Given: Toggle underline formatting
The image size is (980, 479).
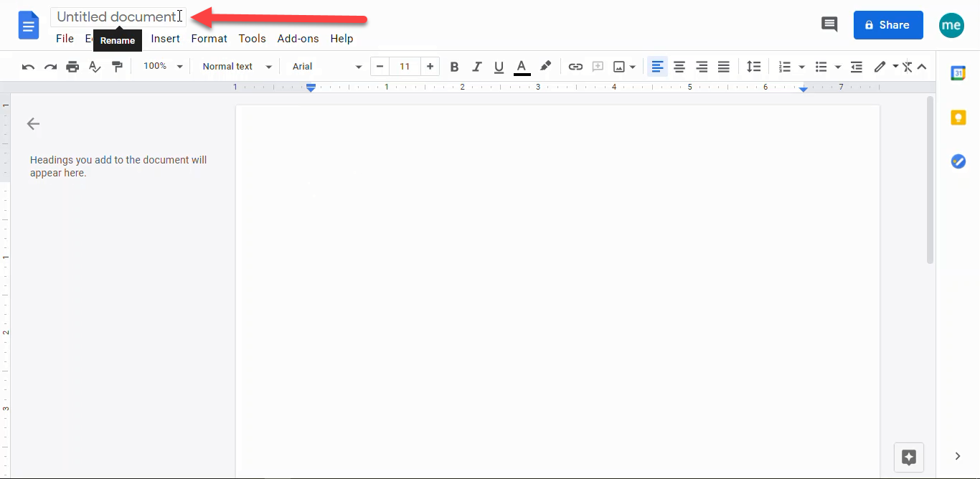Looking at the screenshot, I should tap(499, 66).
